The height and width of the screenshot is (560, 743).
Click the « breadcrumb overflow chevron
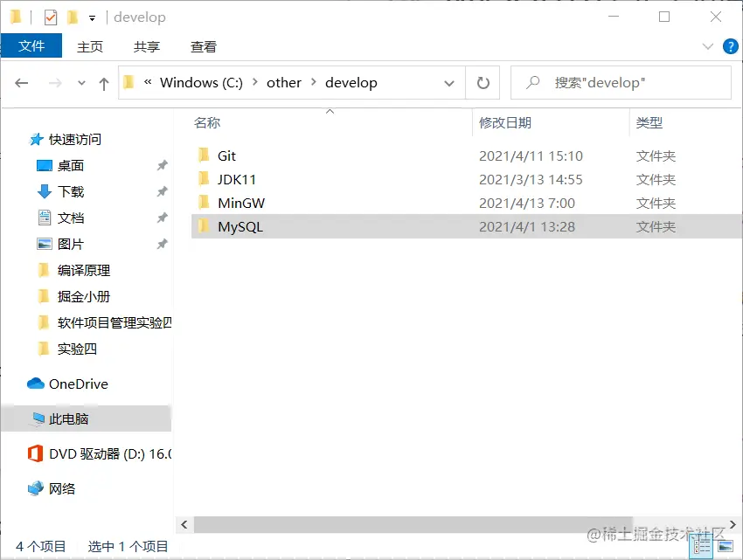(148, 82)
